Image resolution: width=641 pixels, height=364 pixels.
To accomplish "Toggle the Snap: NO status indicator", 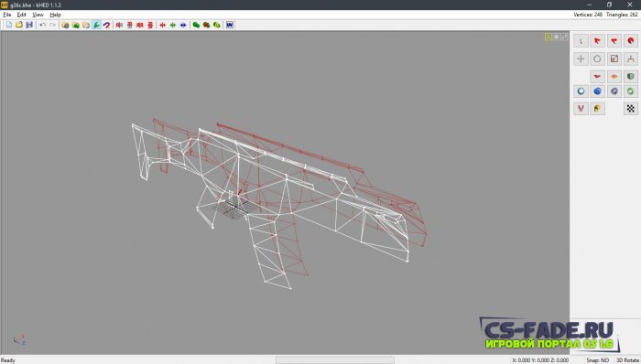I will (x=597, y=360).
